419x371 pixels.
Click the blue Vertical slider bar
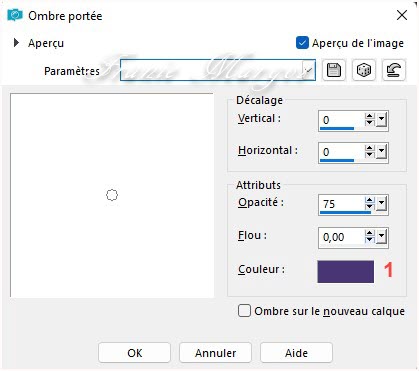[x=337, y=128]
